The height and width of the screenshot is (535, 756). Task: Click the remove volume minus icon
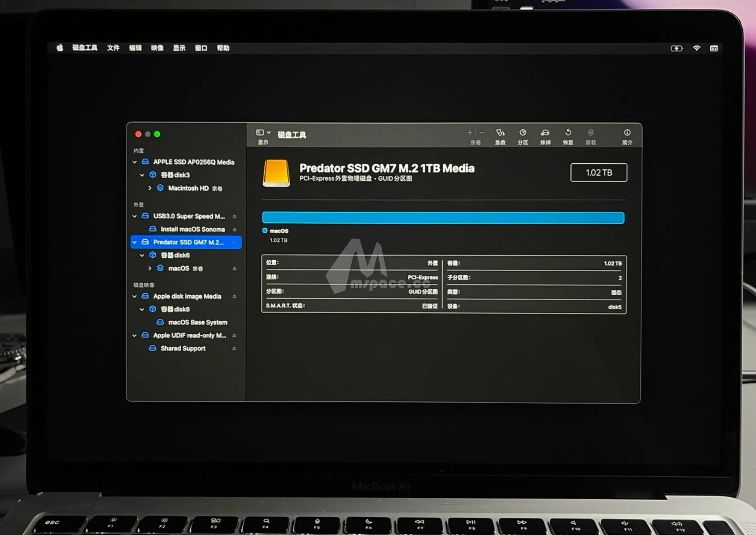point(481,133)
